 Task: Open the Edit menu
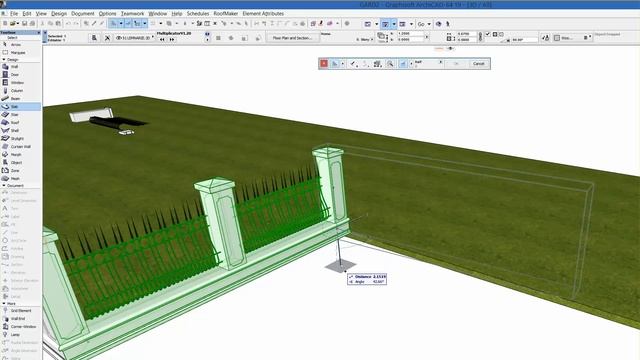tap(27, 13)
